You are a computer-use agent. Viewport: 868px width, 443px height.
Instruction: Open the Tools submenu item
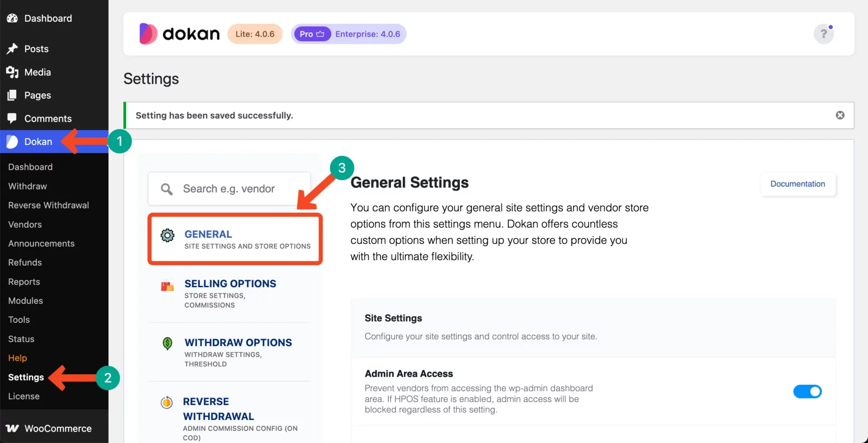click(x=19, y=320)
